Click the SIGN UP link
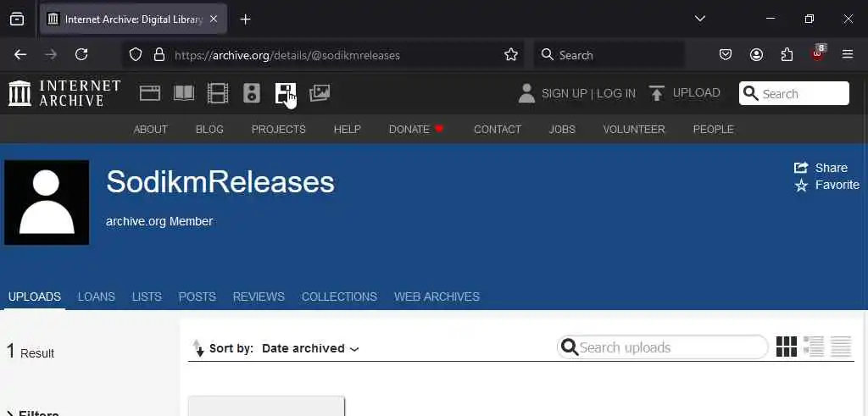 coord(564,94)
